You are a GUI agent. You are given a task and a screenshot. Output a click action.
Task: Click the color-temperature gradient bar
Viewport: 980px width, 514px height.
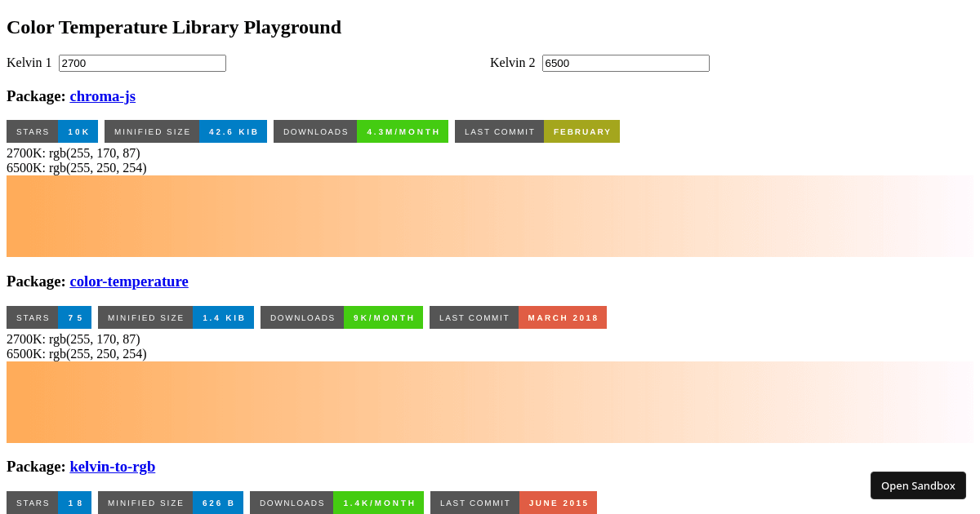pyautogui.click(x=490, y=402)
